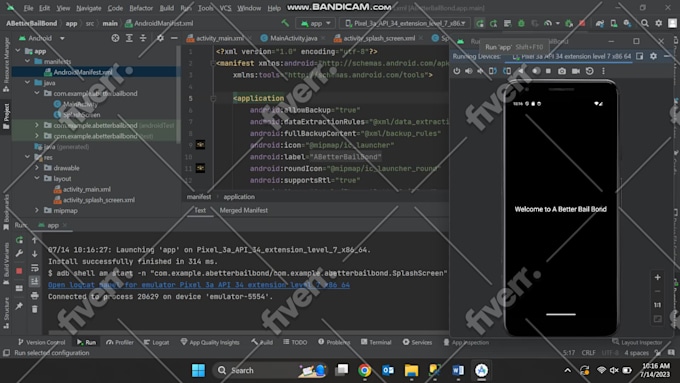Image resolution: width=680 pixels, height=383 pixels.
Task: Open the Refactor menu
Action: coord(141,8)
